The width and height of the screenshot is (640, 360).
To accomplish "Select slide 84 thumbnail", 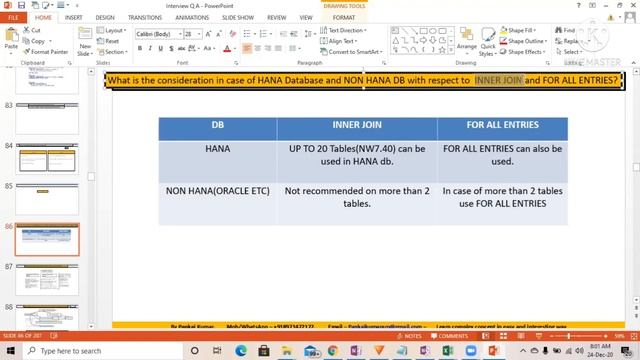I will point(47,159).
